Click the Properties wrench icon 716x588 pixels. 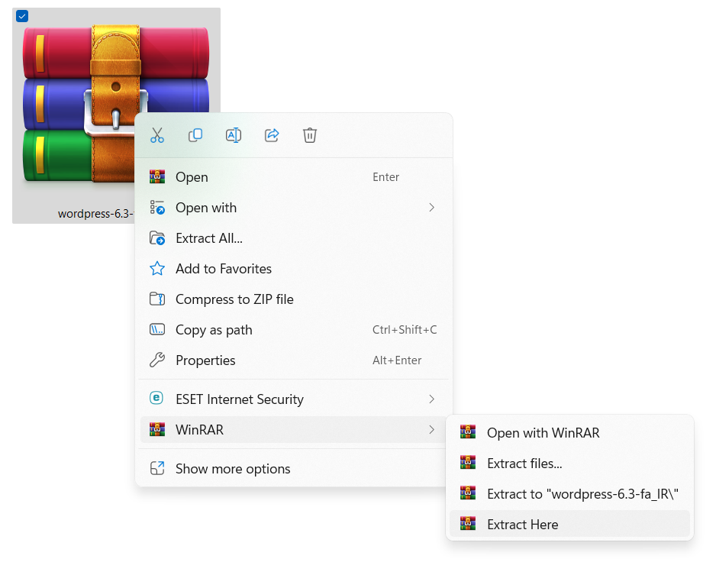point(157,360)
